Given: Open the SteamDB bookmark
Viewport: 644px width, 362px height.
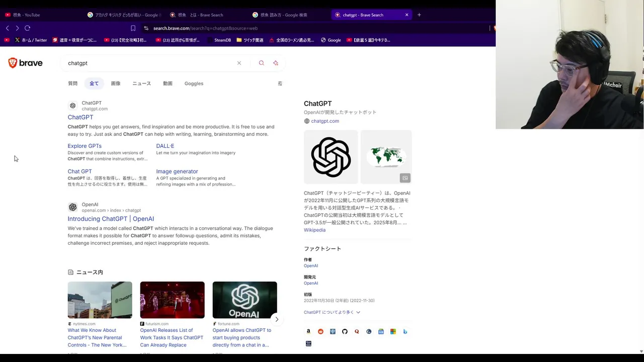Looking at the screenshot, I should [x=219, y=40].
